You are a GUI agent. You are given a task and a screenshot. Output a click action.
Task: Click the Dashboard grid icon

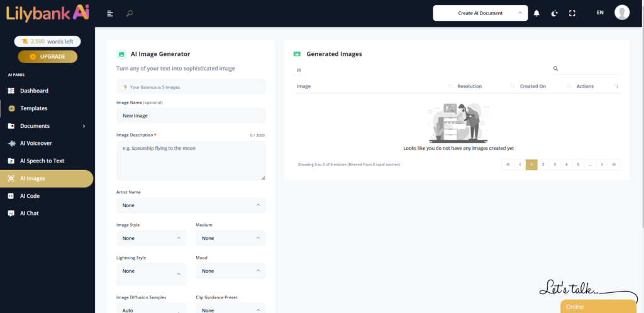(11, 91)
